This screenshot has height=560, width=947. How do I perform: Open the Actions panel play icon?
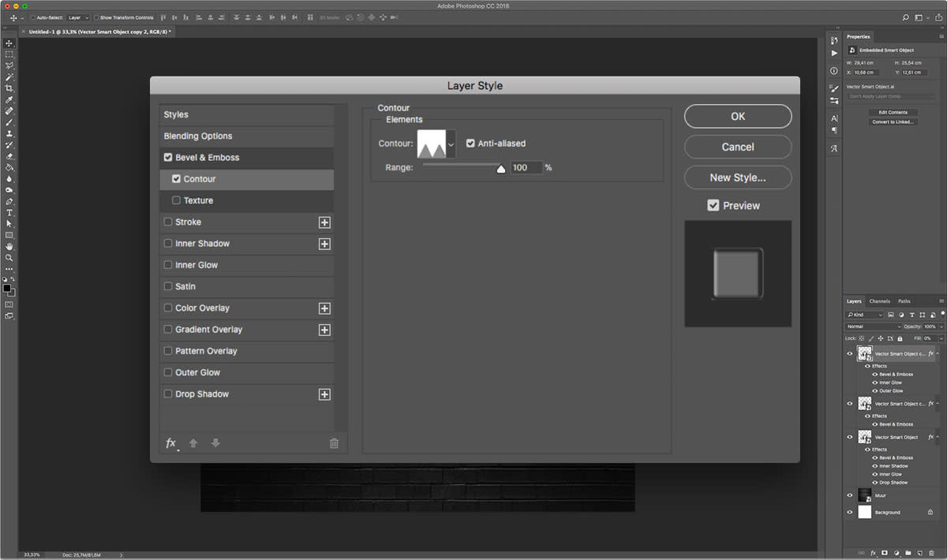[834, 53]
